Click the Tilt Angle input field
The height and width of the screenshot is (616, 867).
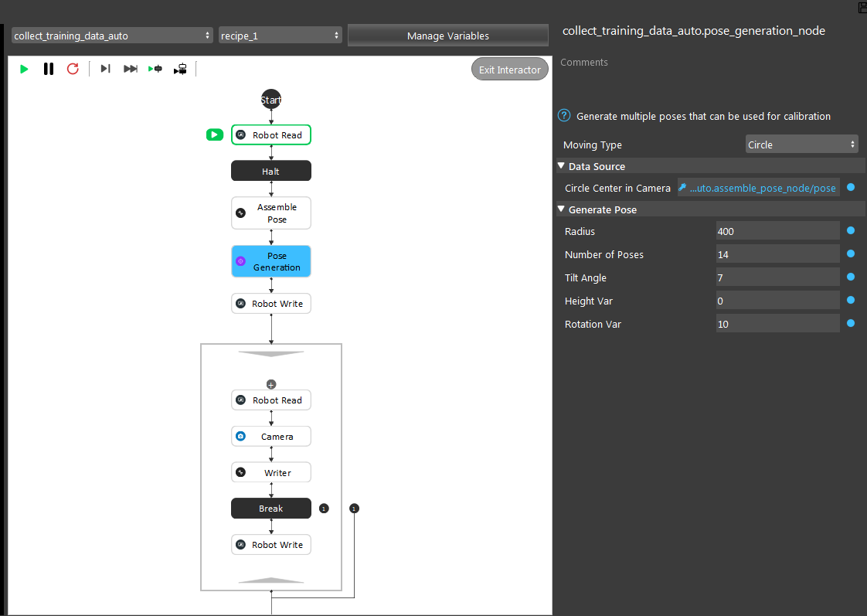[x=778, y=277]
